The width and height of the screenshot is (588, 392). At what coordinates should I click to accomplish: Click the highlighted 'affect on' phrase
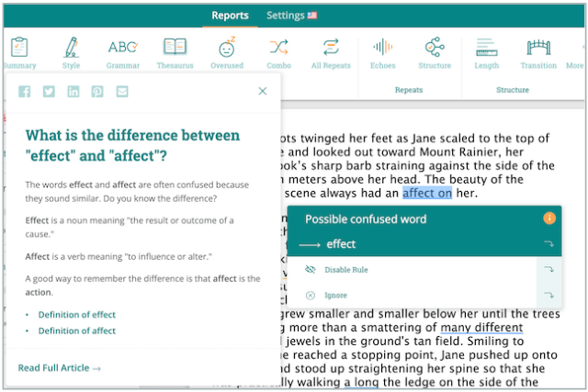(x=427, y=193)
